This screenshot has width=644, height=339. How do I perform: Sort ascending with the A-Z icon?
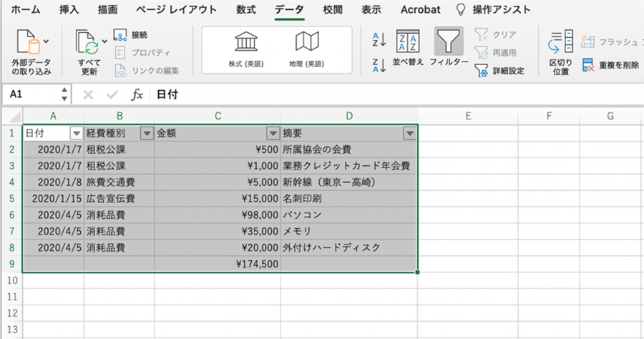(x=380, y=39)
